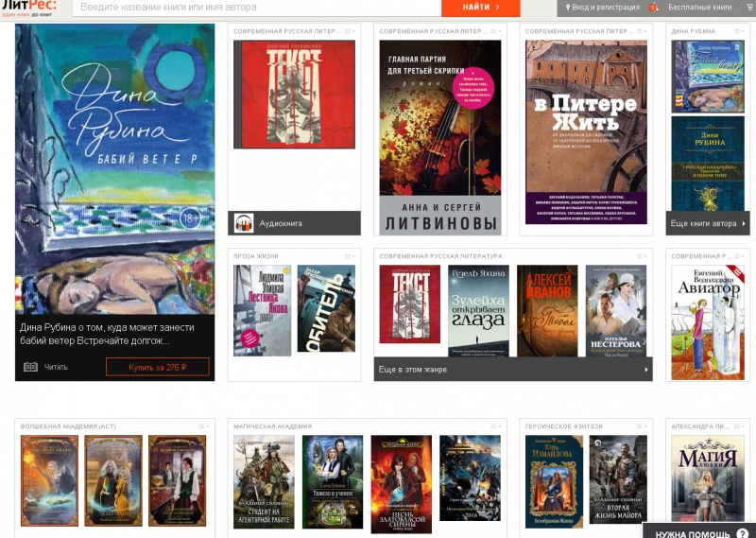Expand Еще книги автора arrow

[744, 224]
